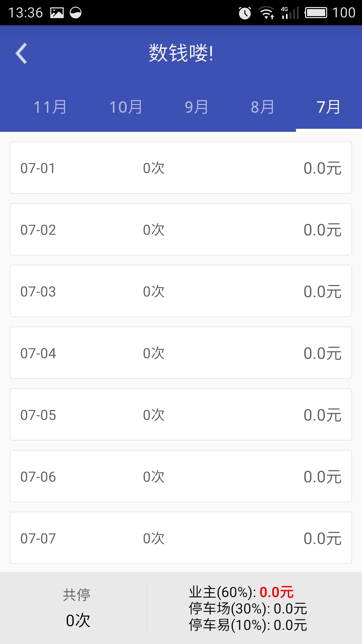View the 07-05 parking record

181,415
